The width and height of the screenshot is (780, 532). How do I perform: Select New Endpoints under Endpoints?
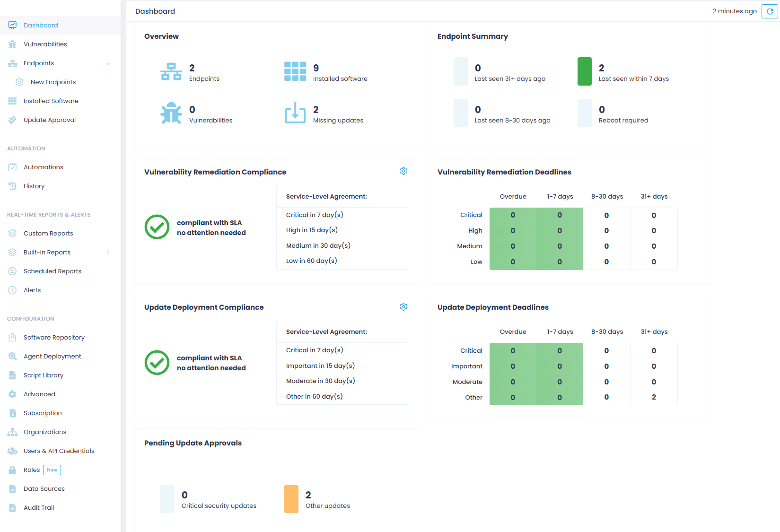click(53, 82)
